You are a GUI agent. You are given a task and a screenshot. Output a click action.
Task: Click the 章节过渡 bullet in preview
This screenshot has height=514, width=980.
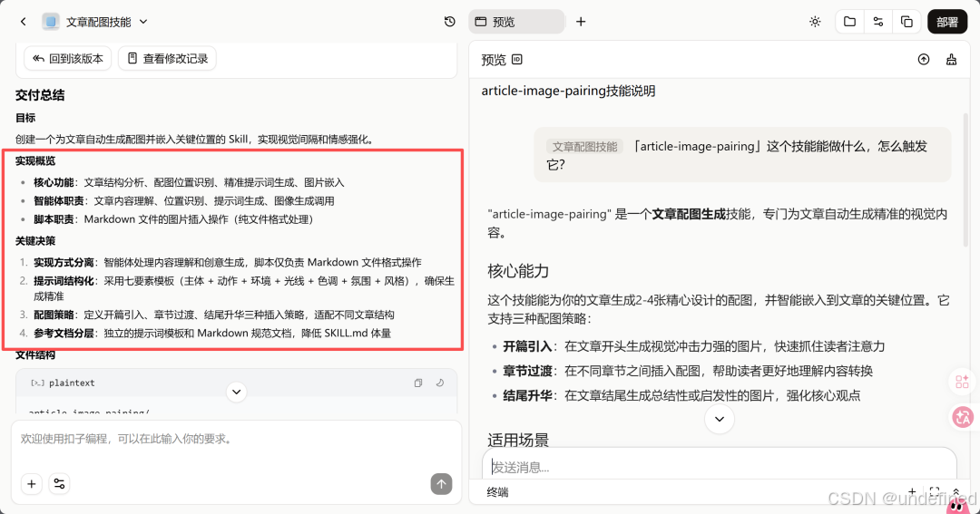pos(688,371)
